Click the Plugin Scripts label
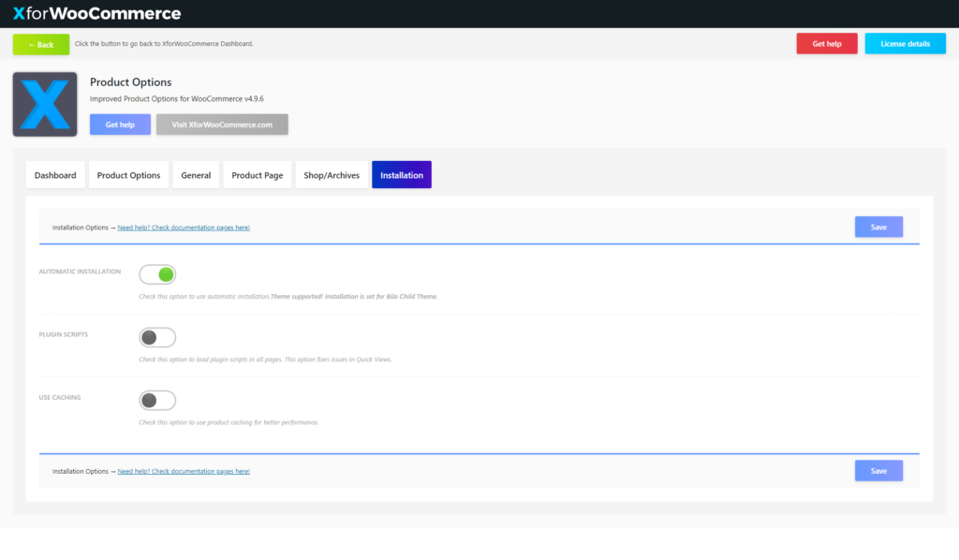Image resolution: width=959 pixels, height=560 pixels. click(x=63, y=334)
